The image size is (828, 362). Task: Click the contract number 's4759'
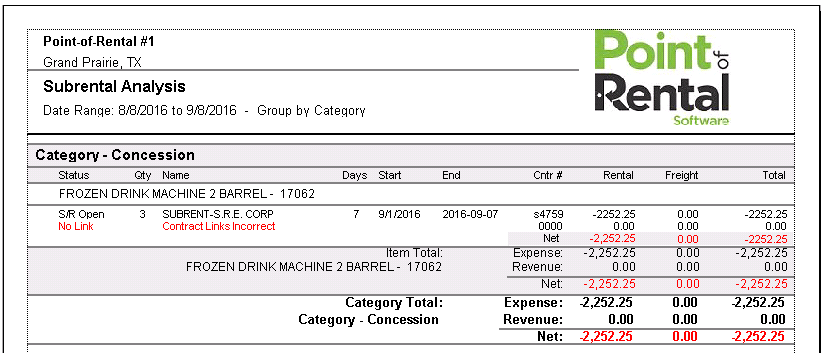tap(549, 214)
